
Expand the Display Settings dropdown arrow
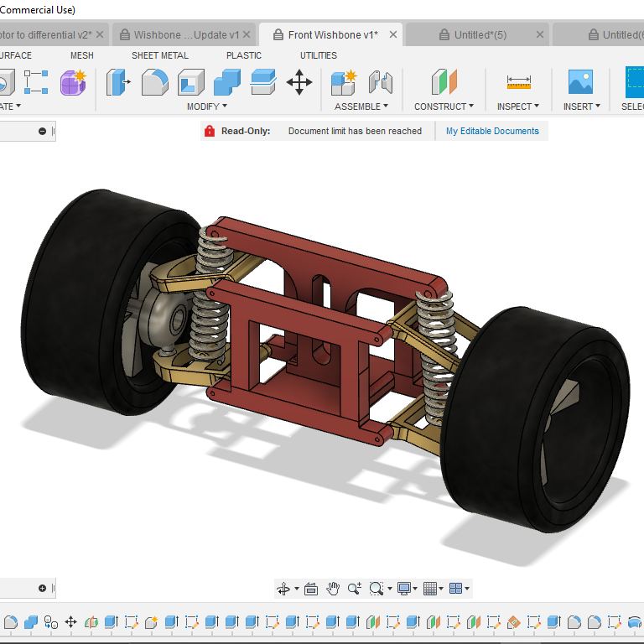click(x=415, y=589)
